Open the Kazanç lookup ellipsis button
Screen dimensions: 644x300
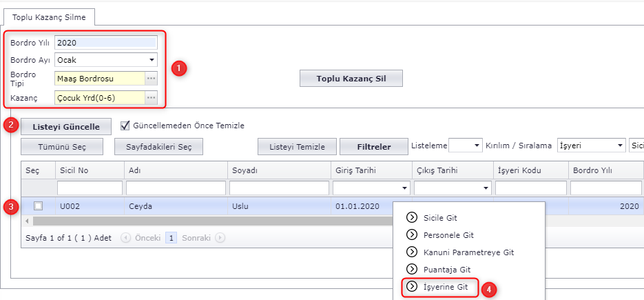pyautogui.click(x=151, y=98)
